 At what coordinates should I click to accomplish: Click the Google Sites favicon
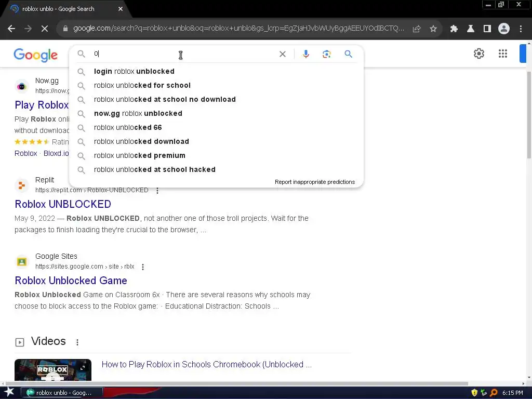pos(22,262)
